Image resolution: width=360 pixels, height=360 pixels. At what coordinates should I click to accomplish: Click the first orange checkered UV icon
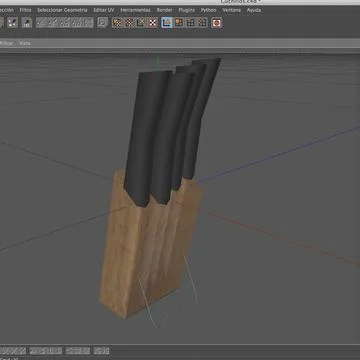117,23
